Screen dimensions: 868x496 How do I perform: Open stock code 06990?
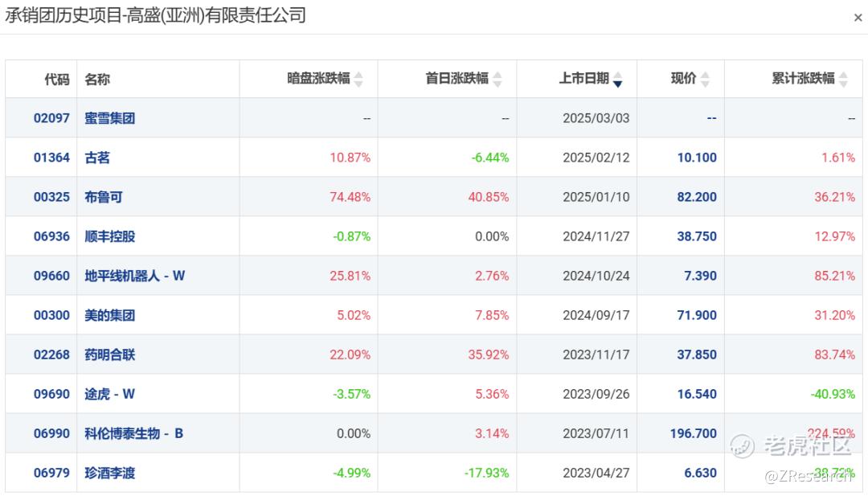click(x=51, y=433)
